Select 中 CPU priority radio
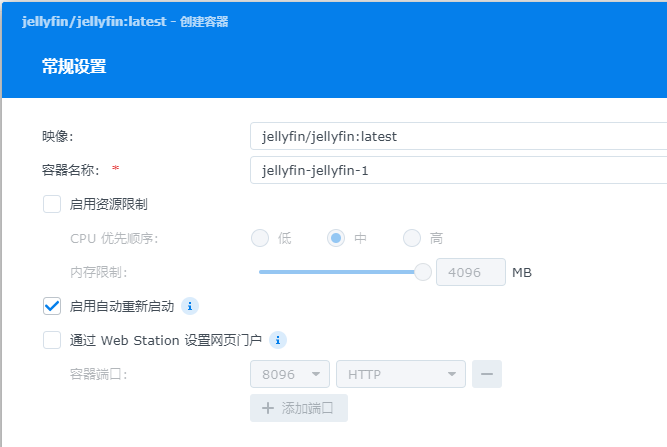Screen dimensions: 667x447 [x=336, y=238]
